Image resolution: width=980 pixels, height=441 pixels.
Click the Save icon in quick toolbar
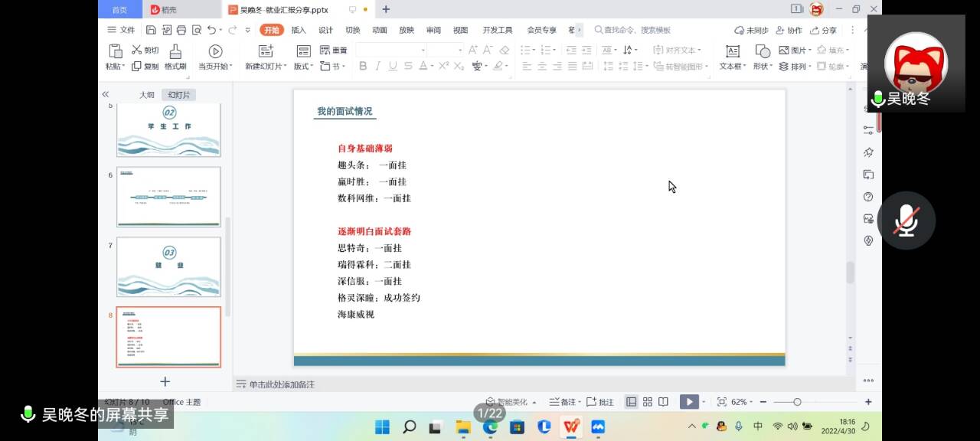pos(151,30)
